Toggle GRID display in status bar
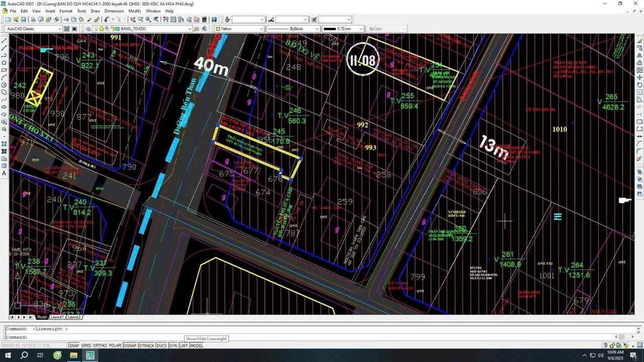Image resolution: width=644 pixels, height=362 pixels. (x=86, y=346)
